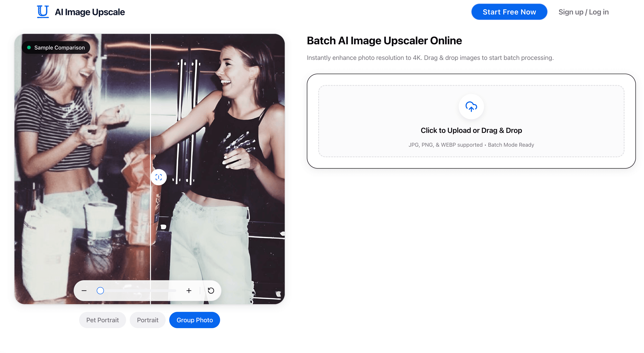Image resolution: width=644 pixels, height=353 pixels.
Task: Click the AI Image Upscale logo
Action: [80, 12]
